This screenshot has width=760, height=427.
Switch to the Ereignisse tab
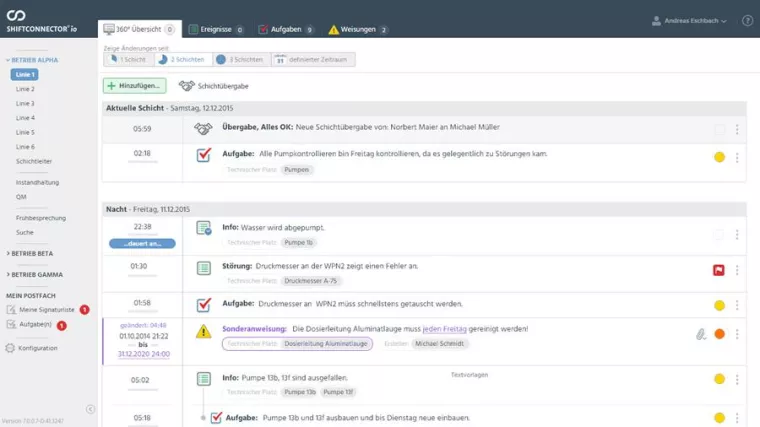[214, 30]
